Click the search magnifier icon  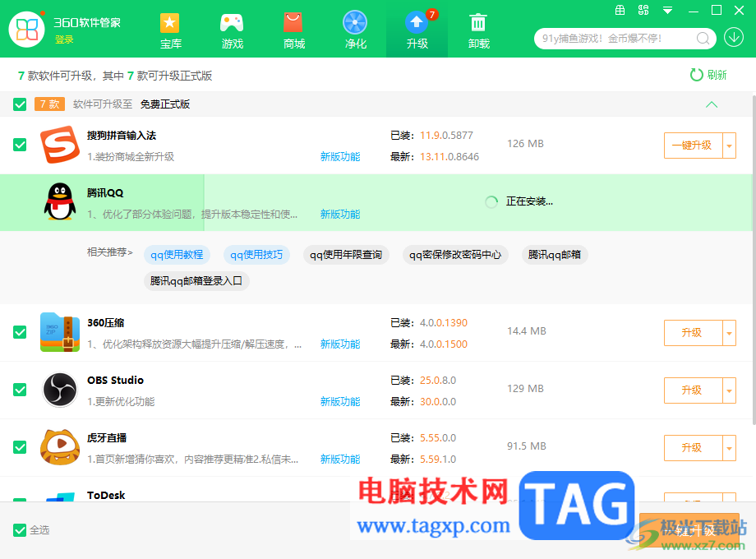pos(703,39)
